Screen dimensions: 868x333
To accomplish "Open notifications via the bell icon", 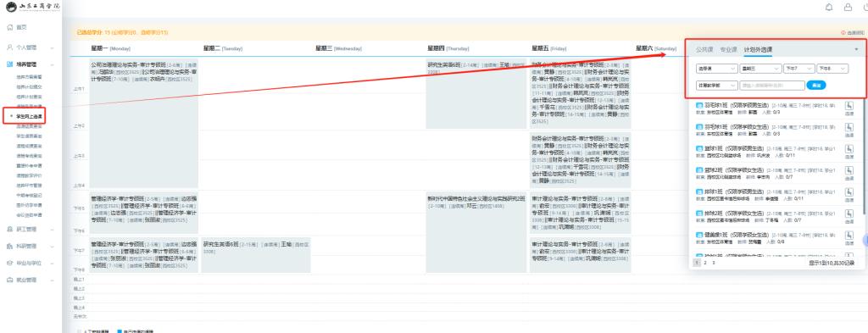I will tap(829, 7).
